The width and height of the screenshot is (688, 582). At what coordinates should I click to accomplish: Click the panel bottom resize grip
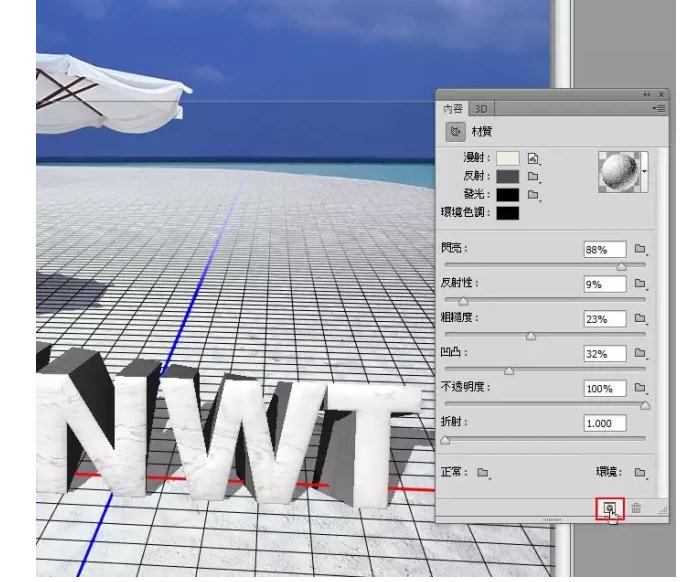pyautogui.click(x=552, y=520)
